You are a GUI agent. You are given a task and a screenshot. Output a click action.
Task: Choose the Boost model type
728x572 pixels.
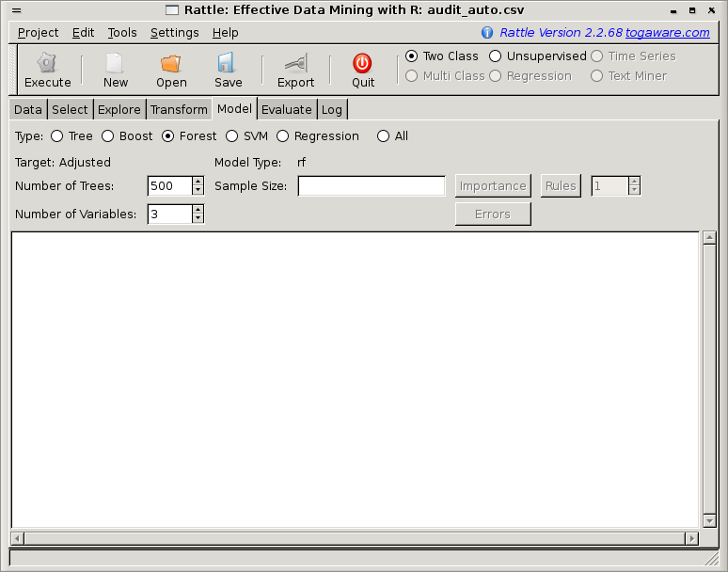(108, 136)
